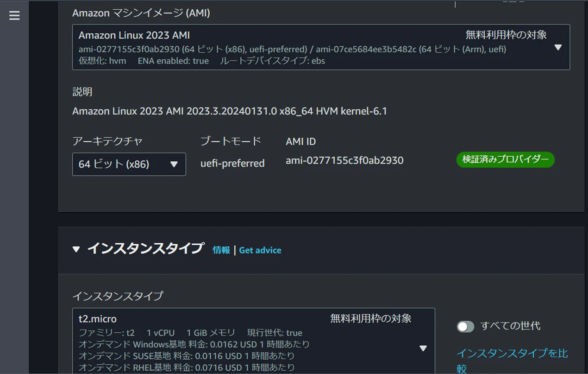Click the uefi-preferred boot mode value
Screen dimensions: 588x374
[232, 163]
